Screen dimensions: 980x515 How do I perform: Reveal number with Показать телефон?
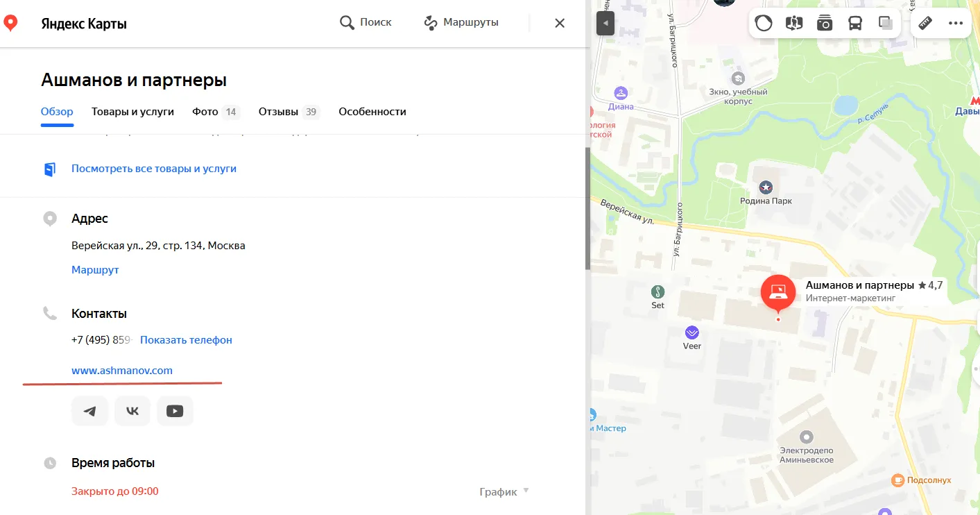[186, 340]
